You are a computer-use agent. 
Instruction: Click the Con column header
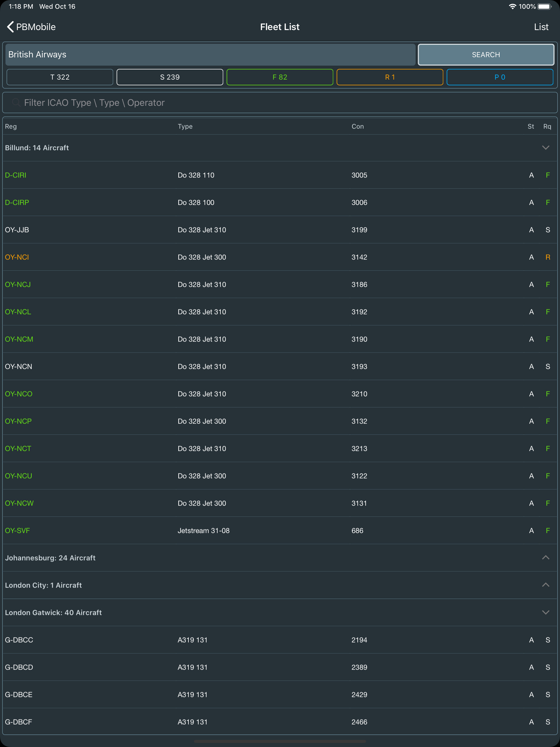(358, 127)
